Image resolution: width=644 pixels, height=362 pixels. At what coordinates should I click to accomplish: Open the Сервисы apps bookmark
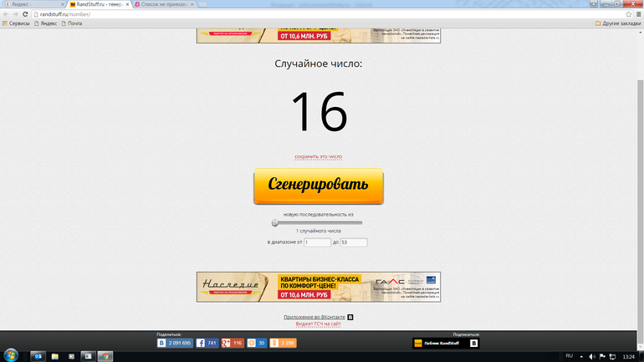coord(16,23)
